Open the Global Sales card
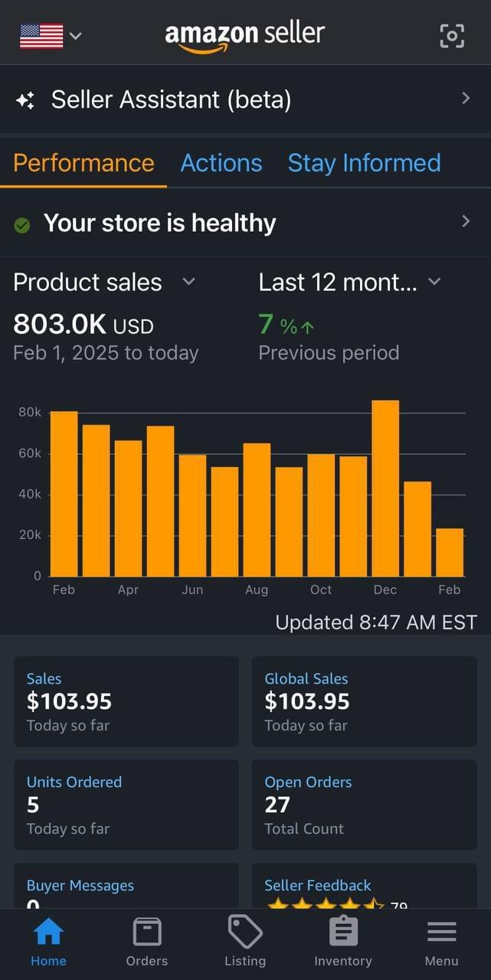 pos(364,701)
